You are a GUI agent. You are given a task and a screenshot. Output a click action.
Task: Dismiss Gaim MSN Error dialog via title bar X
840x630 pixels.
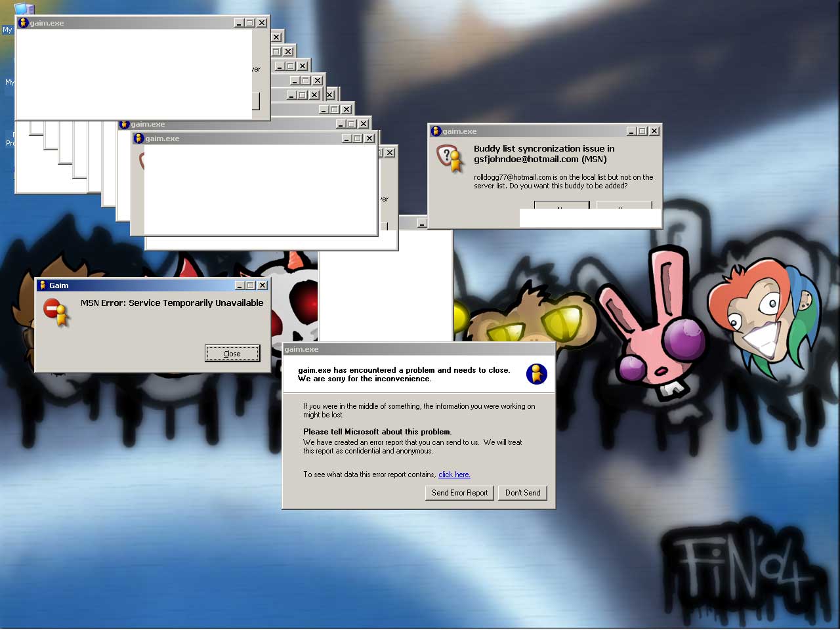click(262, 285)
